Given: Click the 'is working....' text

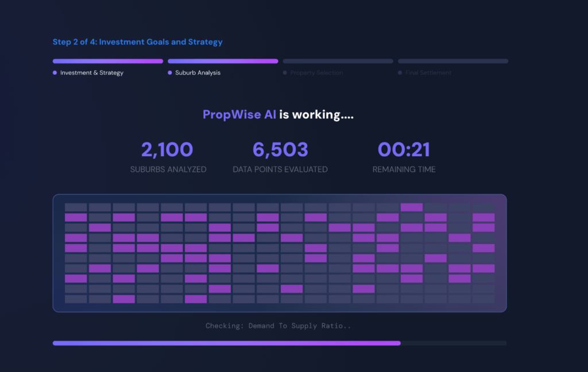Looking at the screenshot, I should pos(316,115).
